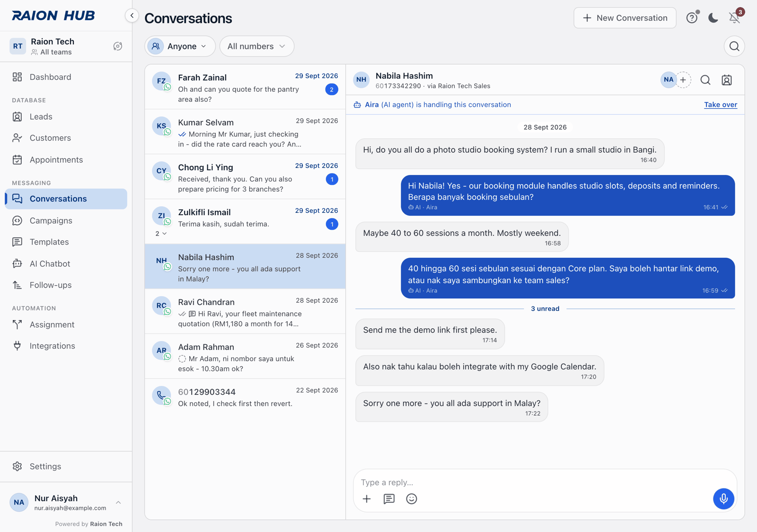Switch to dark mode moon icon
This screenshot has height=532, width=757.
tap(713, 17)
